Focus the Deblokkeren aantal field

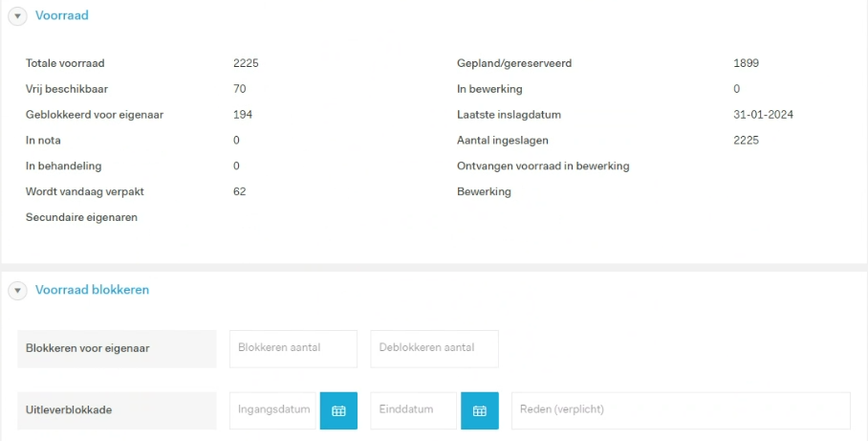point(435,349)
